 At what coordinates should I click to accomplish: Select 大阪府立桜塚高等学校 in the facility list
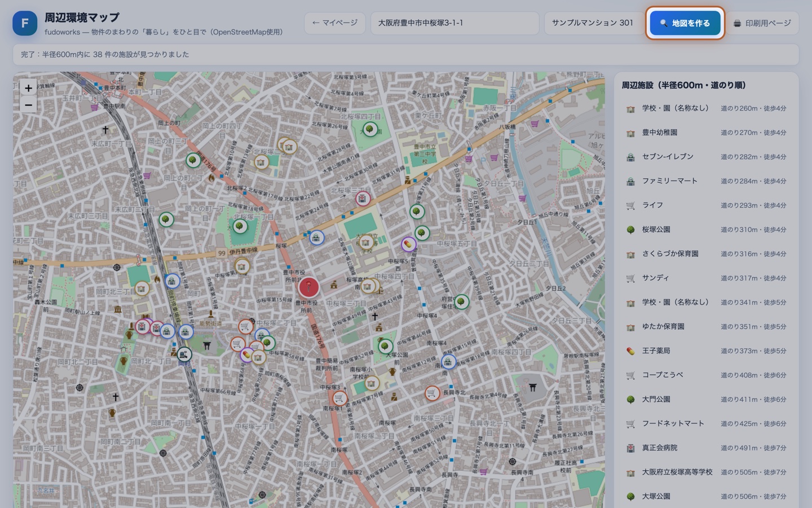tap(706, 472)
